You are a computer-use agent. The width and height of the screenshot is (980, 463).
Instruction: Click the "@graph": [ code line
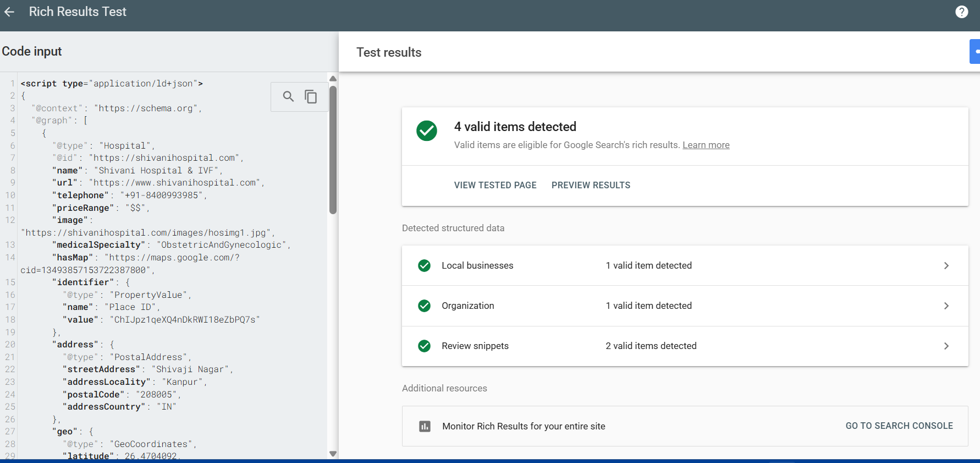(59, 121)
